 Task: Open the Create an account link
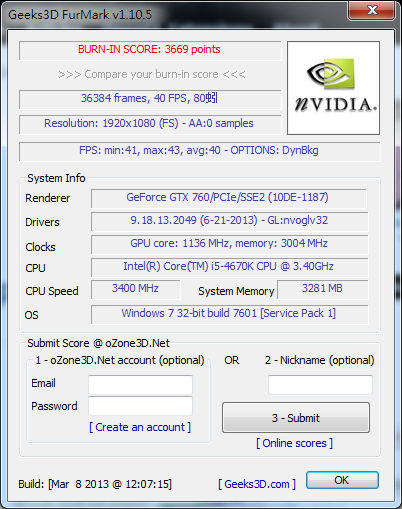tap(140, 427)
